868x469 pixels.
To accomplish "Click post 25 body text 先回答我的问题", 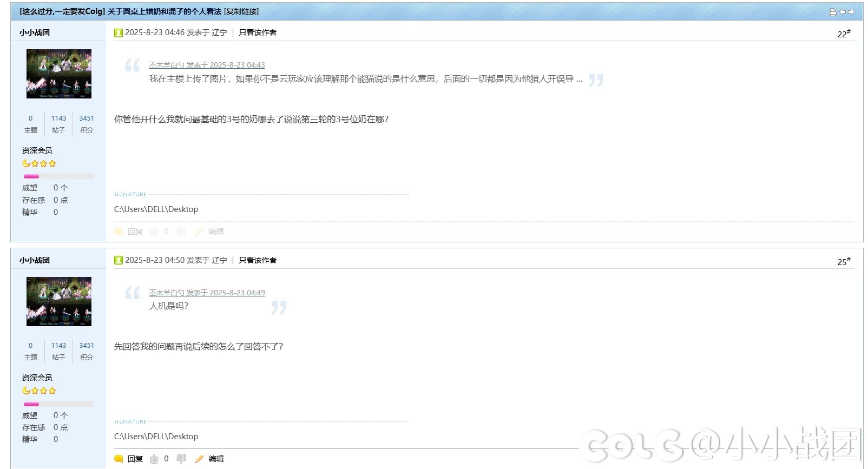I will pyautogui.click(x=199, y=347).
